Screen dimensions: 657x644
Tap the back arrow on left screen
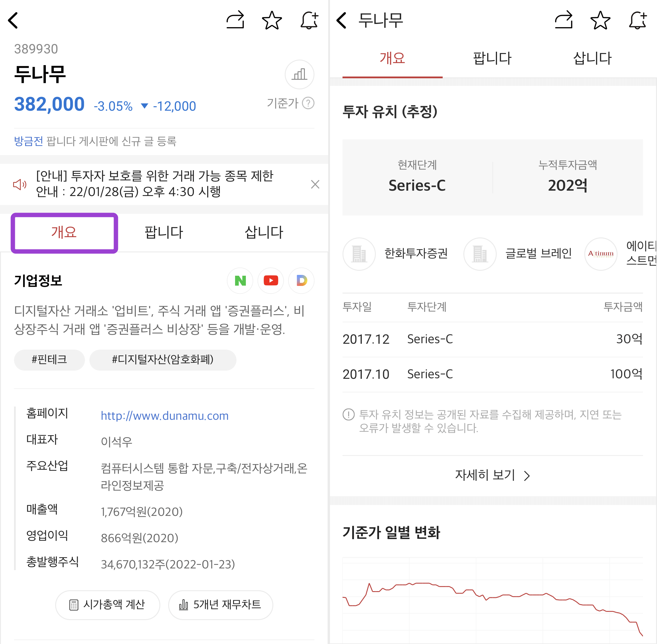click(13, 20)
